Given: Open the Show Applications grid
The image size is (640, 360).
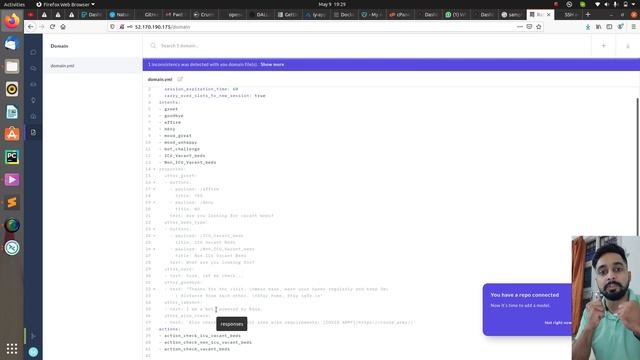Looking at the screenshot, I should click(12, 349).
